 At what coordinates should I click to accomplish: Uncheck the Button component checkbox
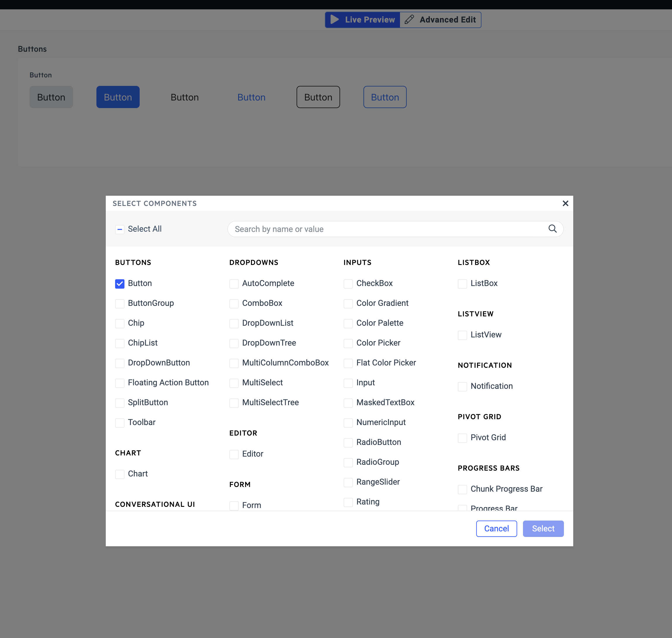(120, 284)
